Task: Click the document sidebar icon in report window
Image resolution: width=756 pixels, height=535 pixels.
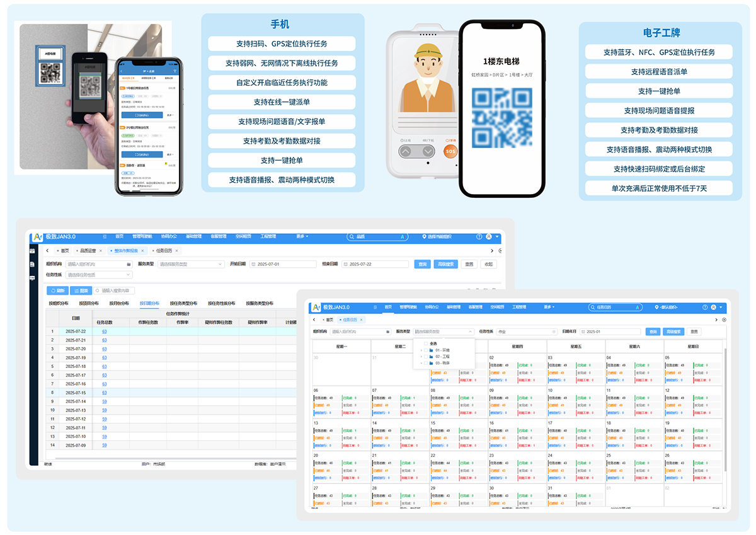Action: click(x=32, y=264)
